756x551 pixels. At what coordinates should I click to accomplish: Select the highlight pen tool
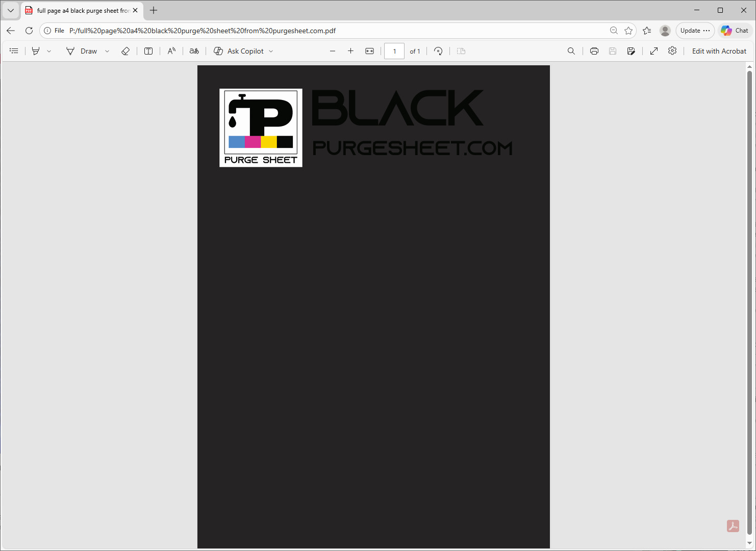(36, 51)
